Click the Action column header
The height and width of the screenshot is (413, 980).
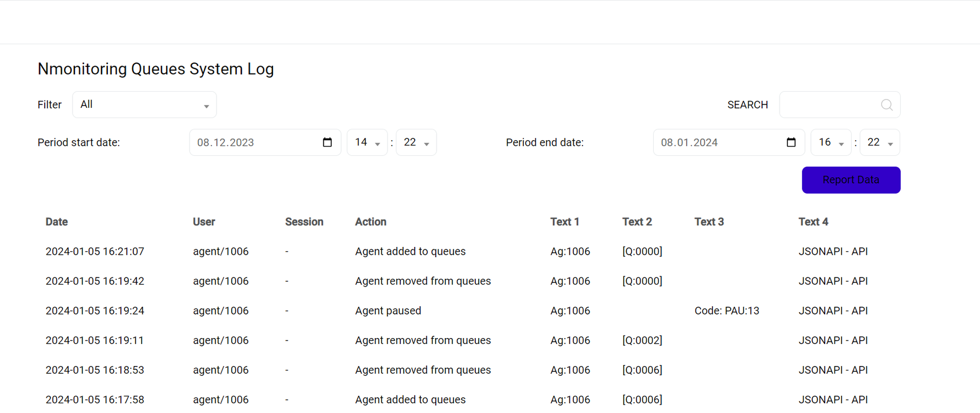click(370, 222)
